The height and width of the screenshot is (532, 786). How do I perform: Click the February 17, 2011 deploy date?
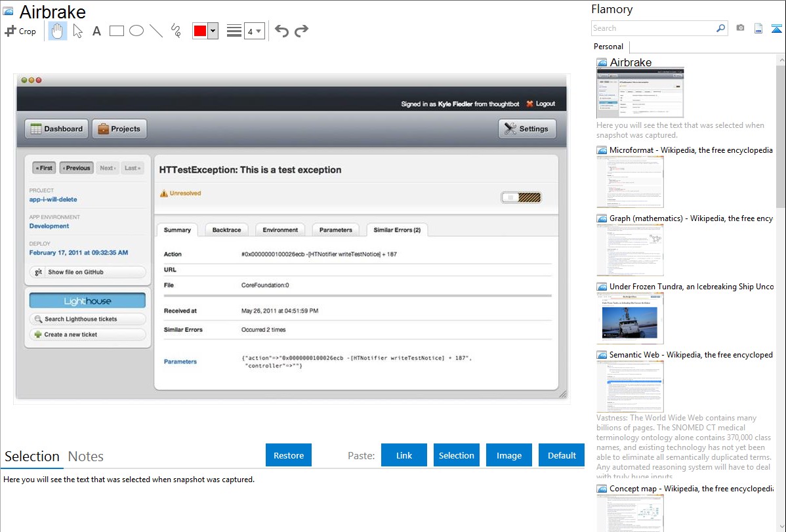[x=79, y=253]
